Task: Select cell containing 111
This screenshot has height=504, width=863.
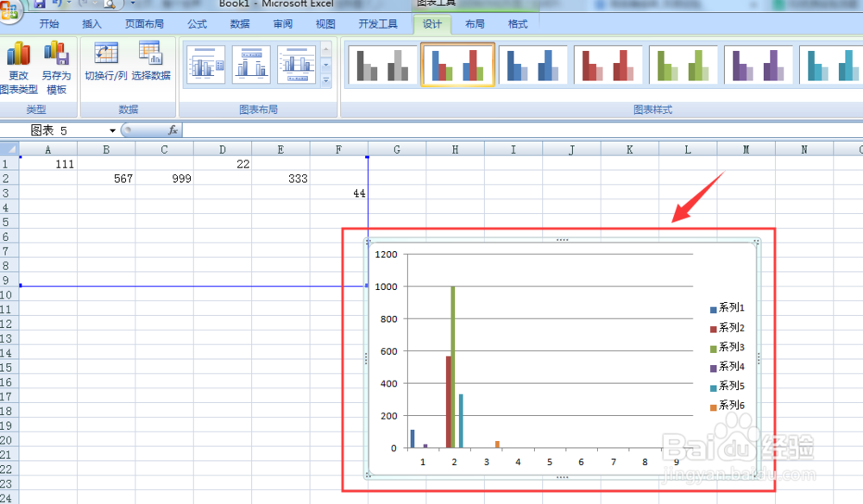Action: point(47,164)
